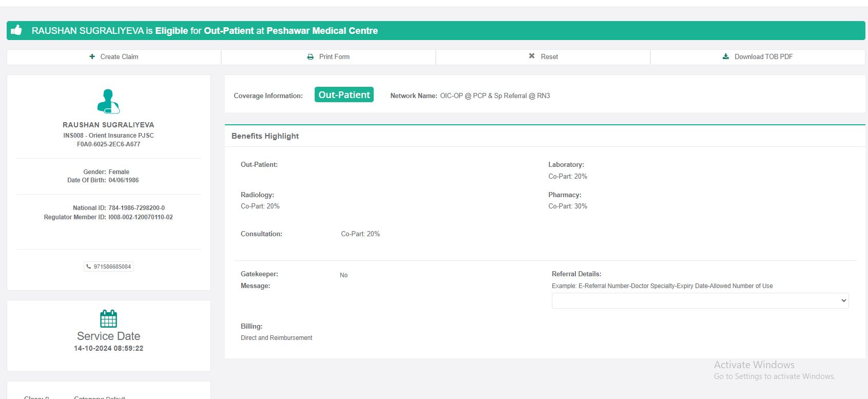Click the network name OIC-OP @ PCP text
Screen dimensions: 868x399
pyautogui.click(x=494, y=96)
